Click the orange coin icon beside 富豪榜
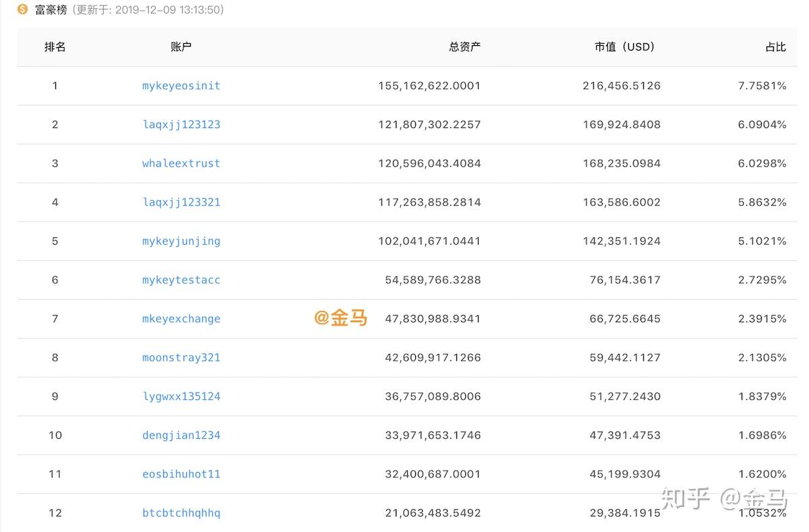 point(22,9)
